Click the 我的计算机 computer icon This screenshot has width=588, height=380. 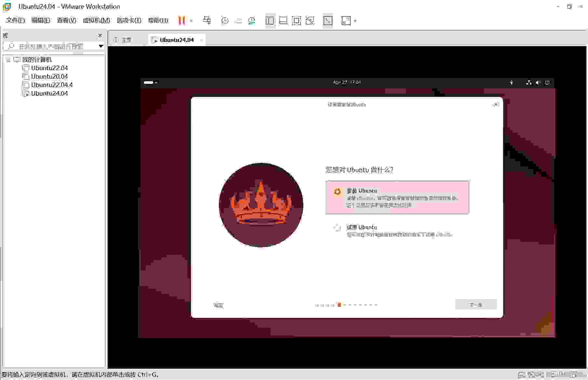click(x=17, y=60)
